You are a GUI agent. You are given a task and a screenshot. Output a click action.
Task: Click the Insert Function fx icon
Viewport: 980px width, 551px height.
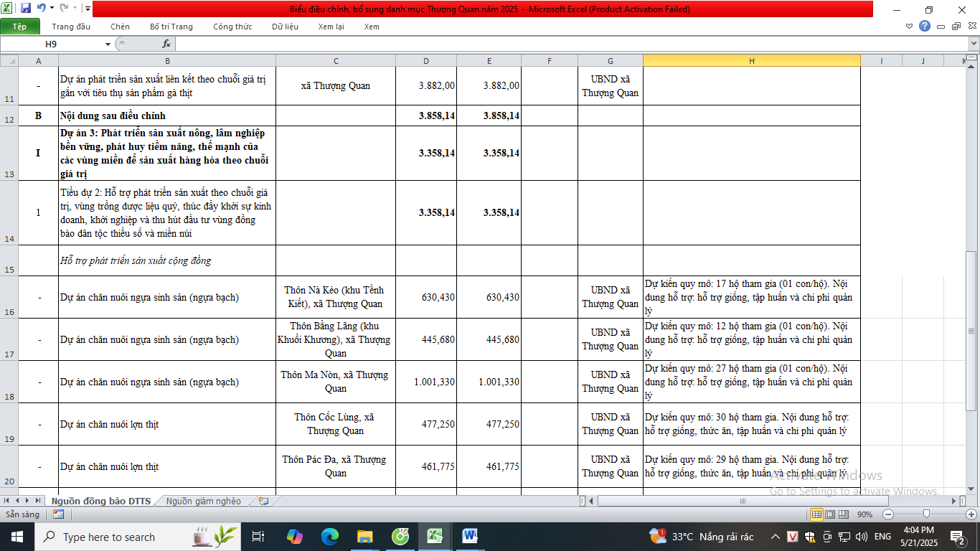pos(166,44)
